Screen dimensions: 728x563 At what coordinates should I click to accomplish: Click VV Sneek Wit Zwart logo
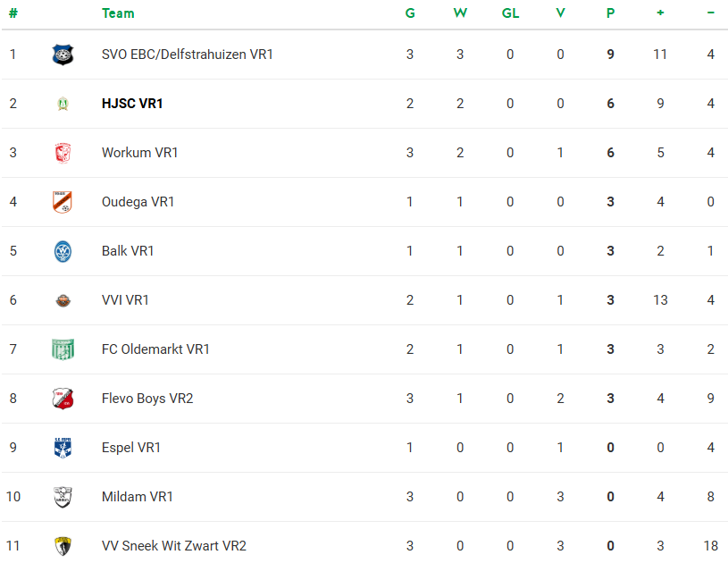(x=63, y=546)
